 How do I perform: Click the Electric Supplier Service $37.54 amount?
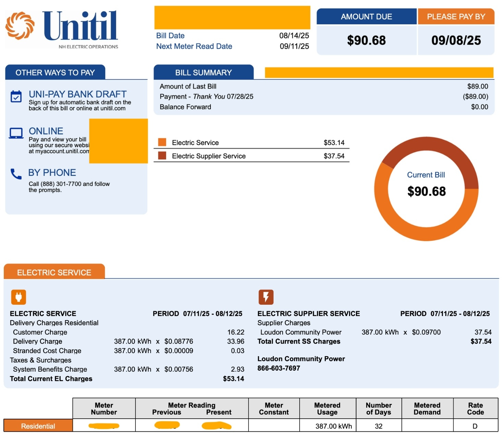pos(334,156)
